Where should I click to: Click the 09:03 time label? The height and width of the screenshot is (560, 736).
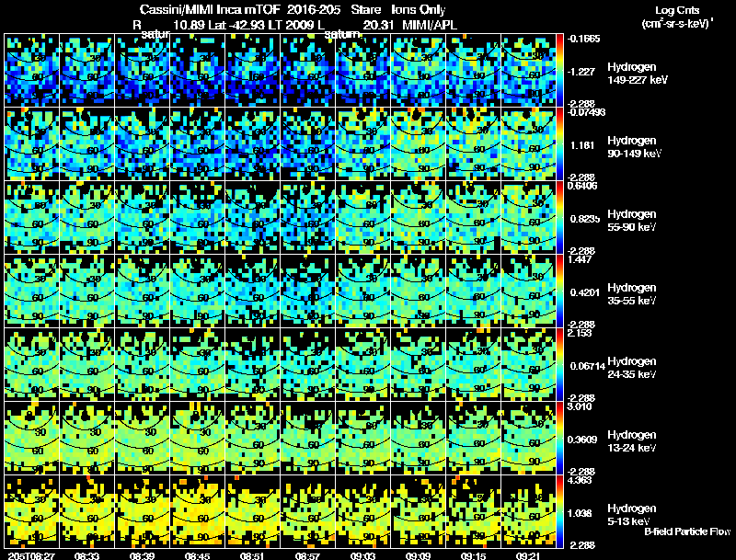(362, 555)
